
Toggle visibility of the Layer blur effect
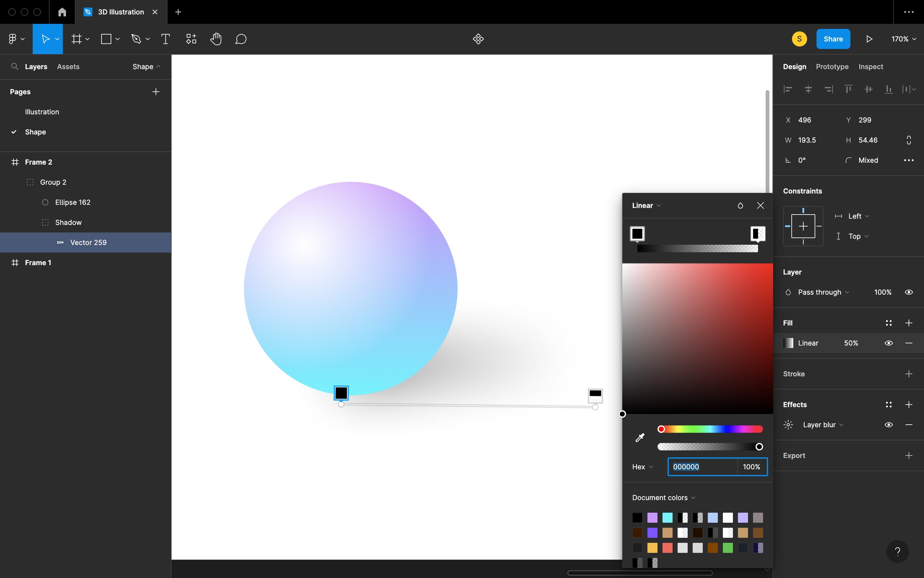tap(889, 425)
